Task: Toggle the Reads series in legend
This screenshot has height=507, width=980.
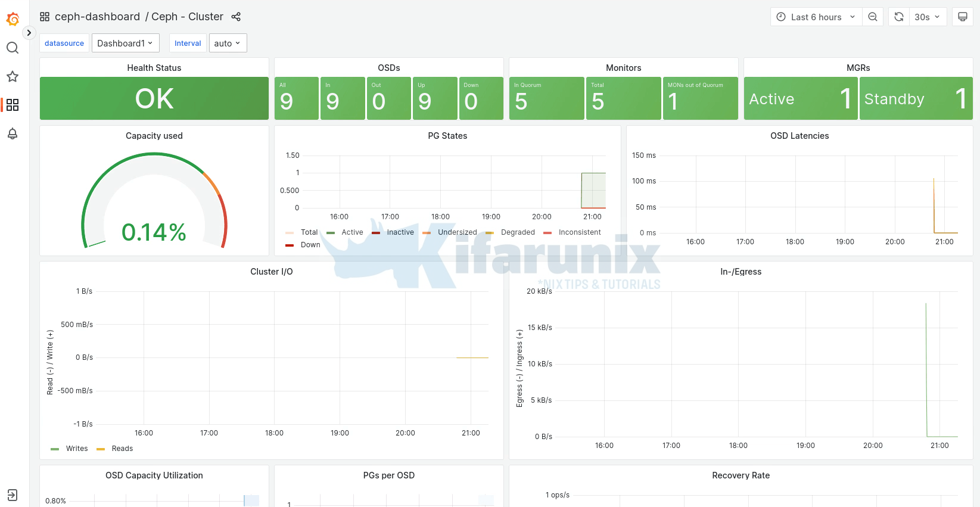Action: point(122,449)
